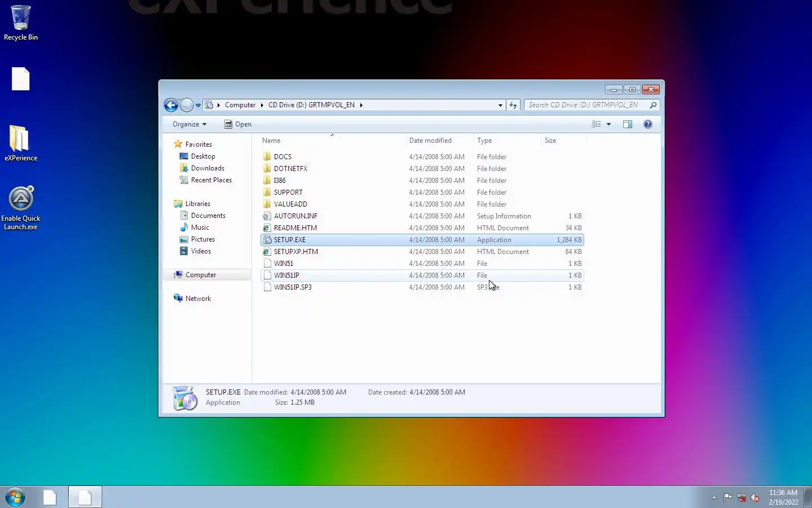Viewport: 812px width, 508px height.
Task: Click the Windows Start button
Action: (15, 497)
